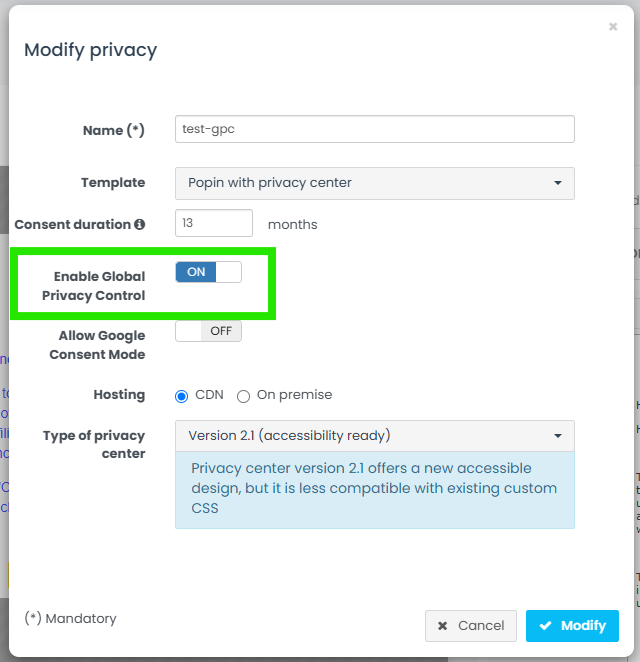
Task: Click the (*) Mandatory footnote text
Action: coord(71,619)
